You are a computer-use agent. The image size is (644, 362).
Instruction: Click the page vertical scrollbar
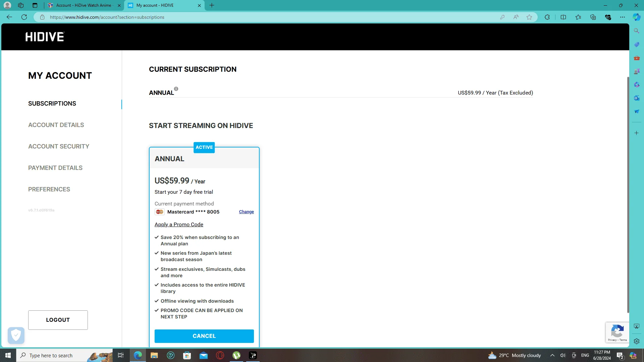(x=628, y=194)
